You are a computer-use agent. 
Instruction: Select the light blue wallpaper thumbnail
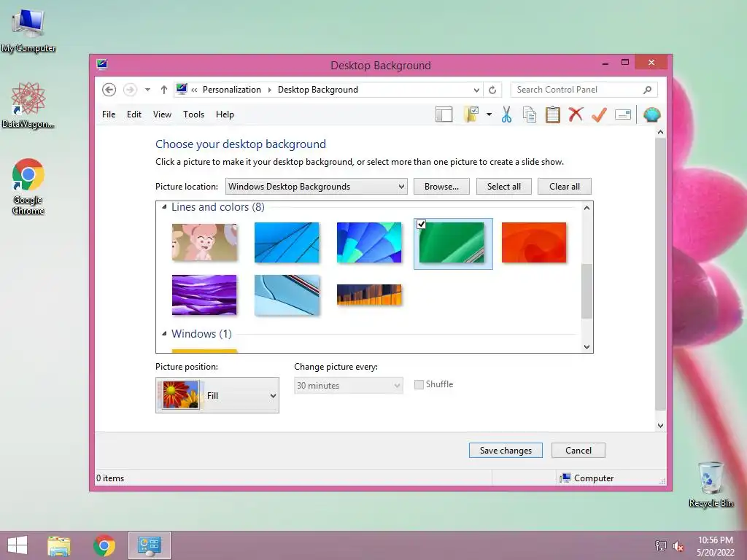(x=287, y=295)
